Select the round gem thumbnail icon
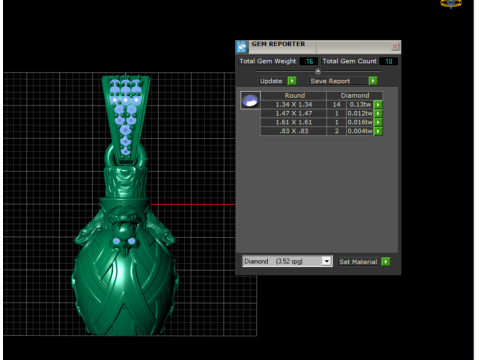This screenshot has height=360, width=480. [250, 100]
